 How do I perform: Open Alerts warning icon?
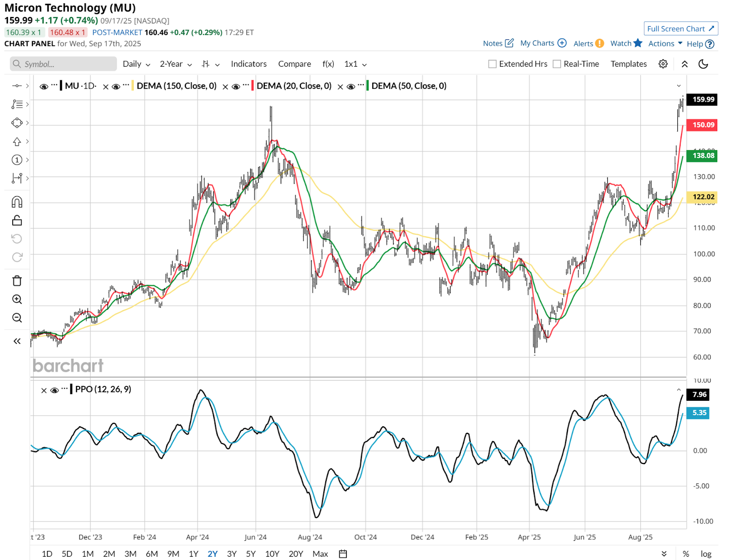pos(599,43)
